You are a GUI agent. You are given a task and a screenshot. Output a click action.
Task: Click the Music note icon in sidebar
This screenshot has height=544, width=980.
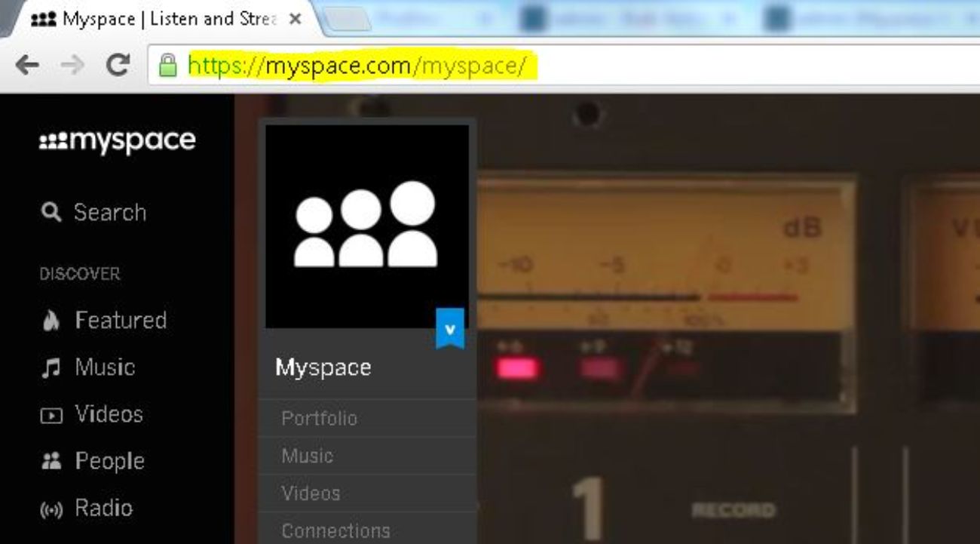(51, 367)
